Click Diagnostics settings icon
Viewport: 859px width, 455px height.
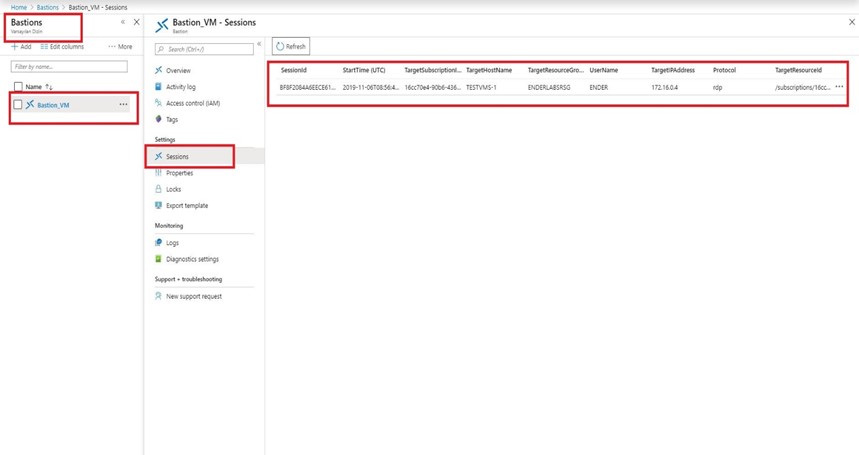pos(158,259)
